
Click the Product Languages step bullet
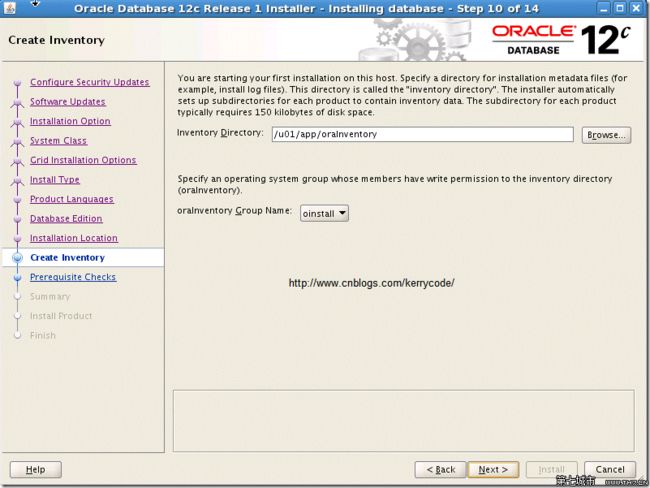pos(17,199)
